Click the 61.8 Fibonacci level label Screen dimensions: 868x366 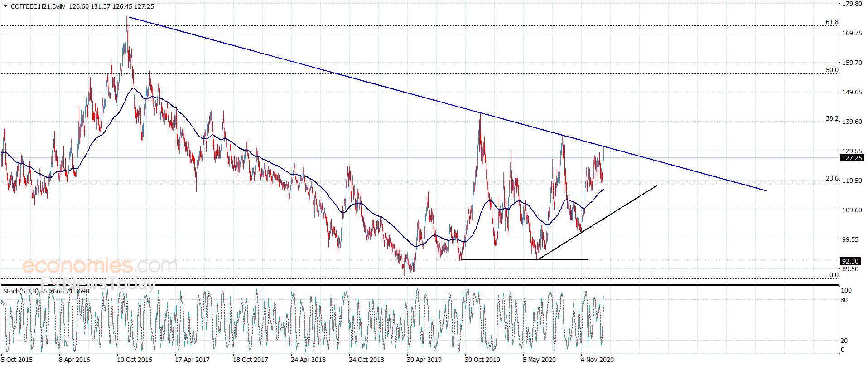point(832,22)
